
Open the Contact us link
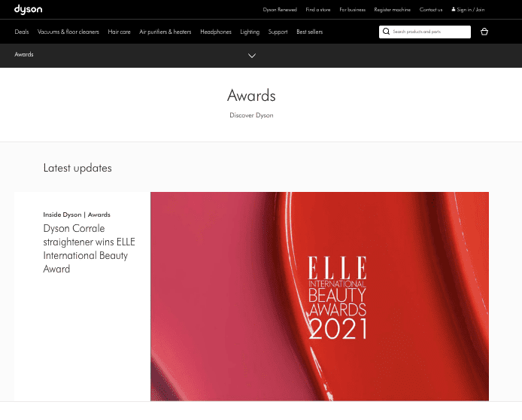click(x=431, y=10)
